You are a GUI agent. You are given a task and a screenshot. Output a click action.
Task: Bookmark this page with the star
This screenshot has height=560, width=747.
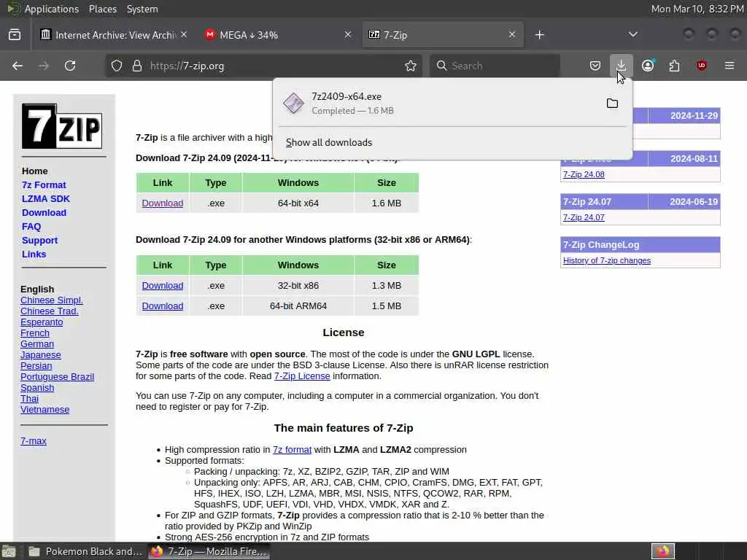[411, 66]
